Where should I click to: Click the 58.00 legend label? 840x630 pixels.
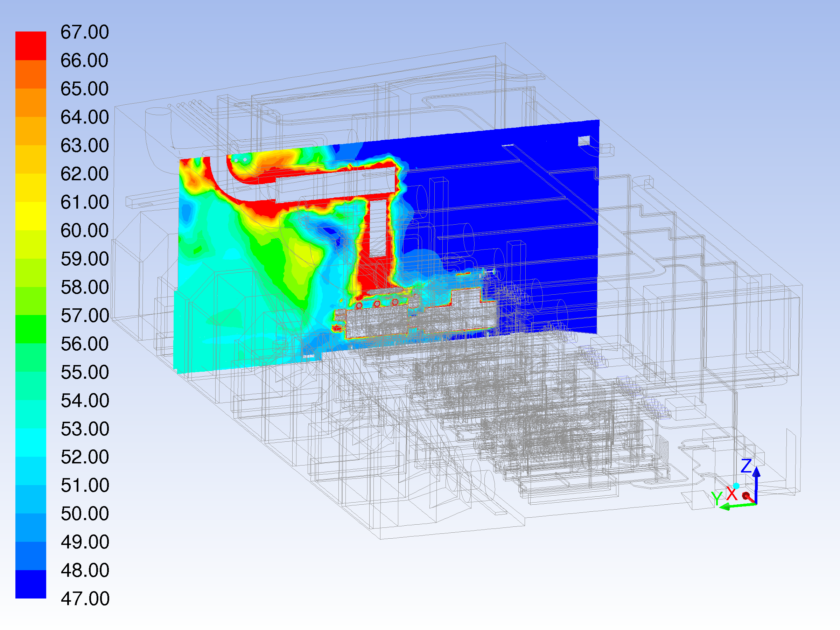[85, 287]
